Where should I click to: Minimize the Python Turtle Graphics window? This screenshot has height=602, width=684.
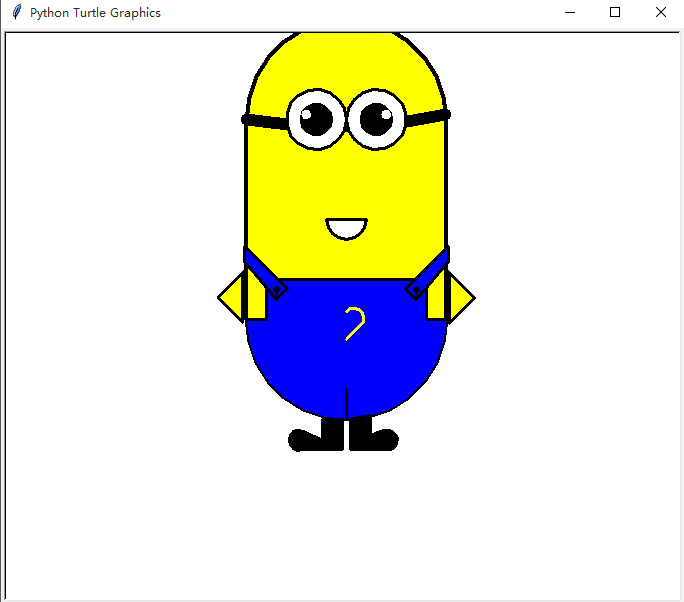click(x=570, y=12)
